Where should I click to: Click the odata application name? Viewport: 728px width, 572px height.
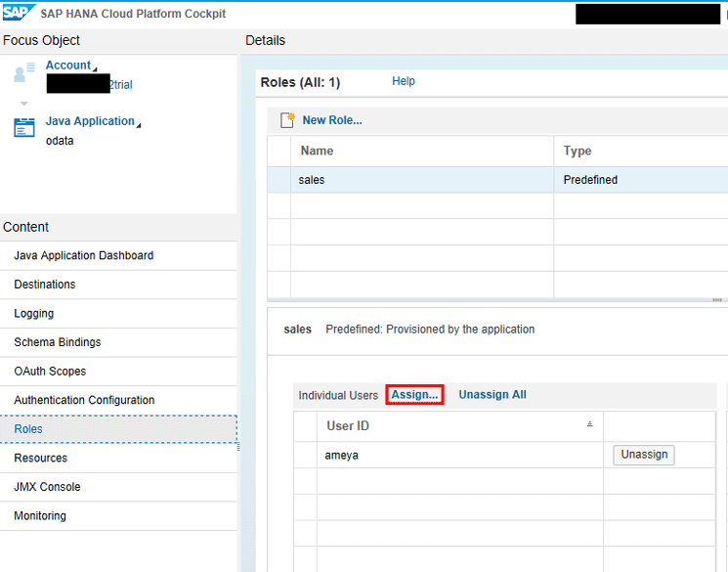[x=60, y=141]
